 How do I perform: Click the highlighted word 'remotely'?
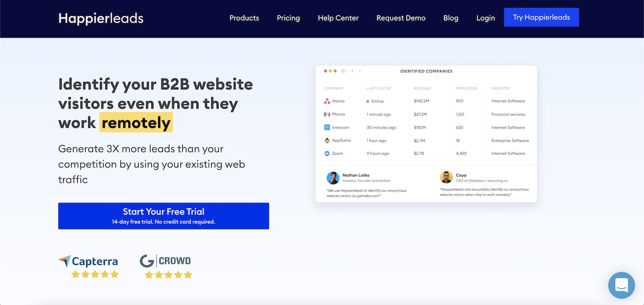click(x=136, y=122)
